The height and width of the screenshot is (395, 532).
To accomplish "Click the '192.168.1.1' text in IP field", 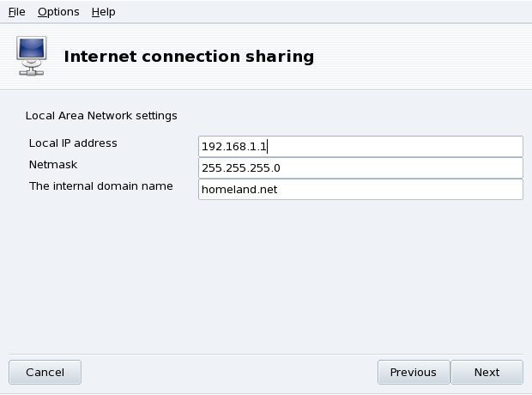I will pyautogui.click(x=233, y=147).
